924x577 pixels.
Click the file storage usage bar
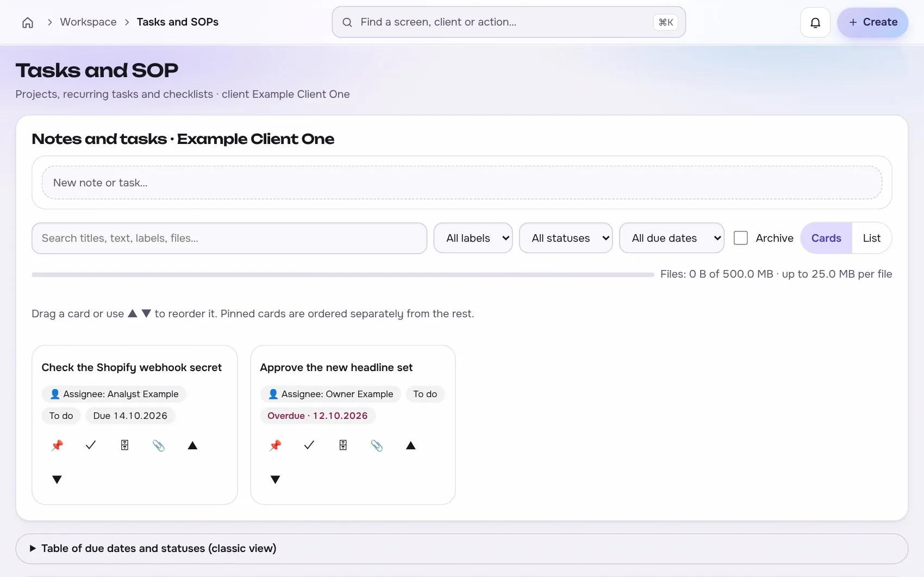343,275
